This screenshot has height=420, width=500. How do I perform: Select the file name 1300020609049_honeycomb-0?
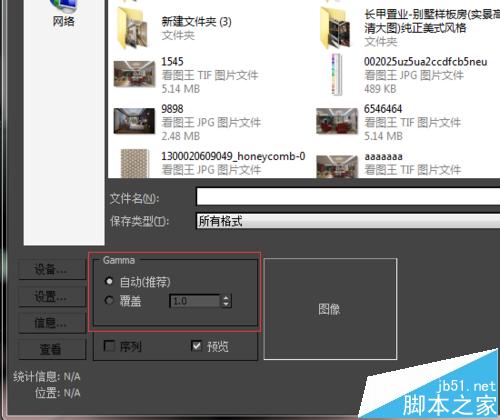(x=233, y=156)
